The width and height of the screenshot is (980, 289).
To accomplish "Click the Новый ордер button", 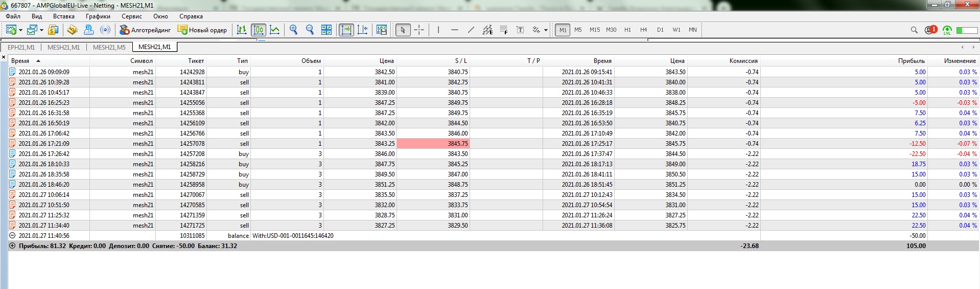I will click(202, 30).
